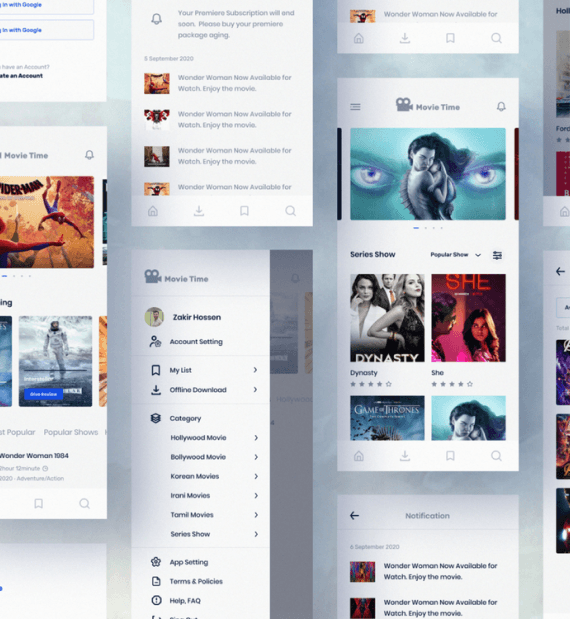570x619 pixels.
Task: Open Interstellar movie poster
Action: [55, 361]
